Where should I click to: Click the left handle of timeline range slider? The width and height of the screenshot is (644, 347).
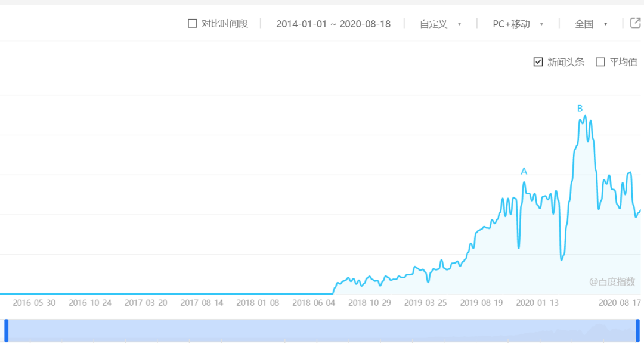[6, 330]
